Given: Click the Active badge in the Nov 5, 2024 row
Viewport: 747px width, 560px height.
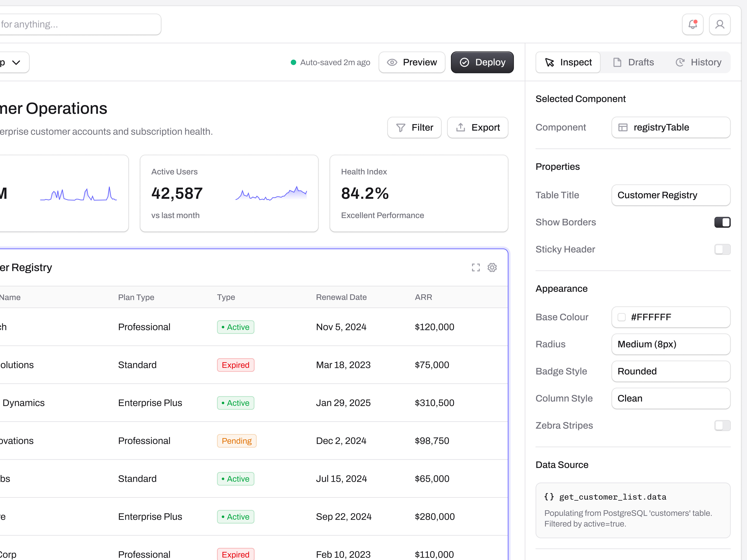Looking at the screenshot, I should click(235, 327).
